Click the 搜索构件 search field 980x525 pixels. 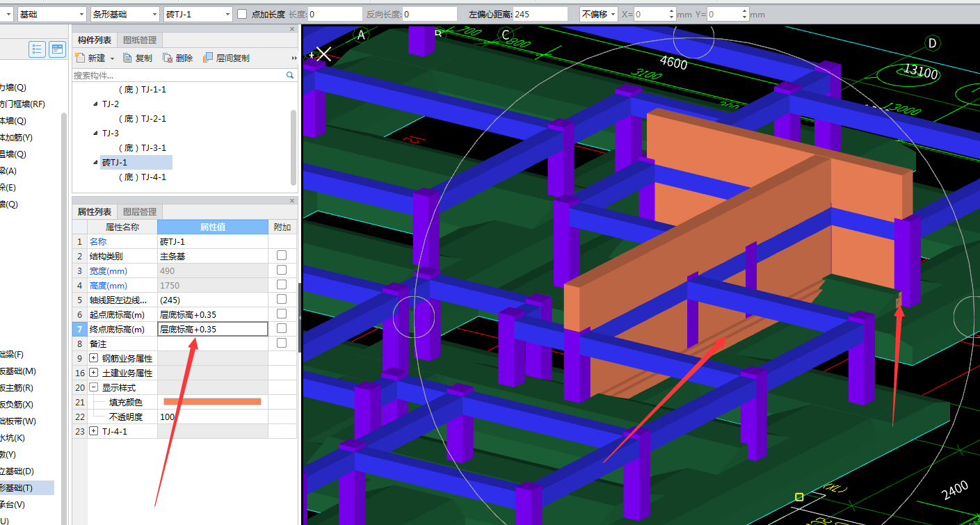(179, 75)
